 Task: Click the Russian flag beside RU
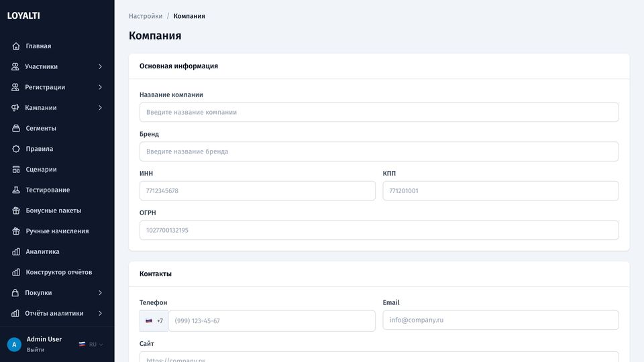coord(82,345)
